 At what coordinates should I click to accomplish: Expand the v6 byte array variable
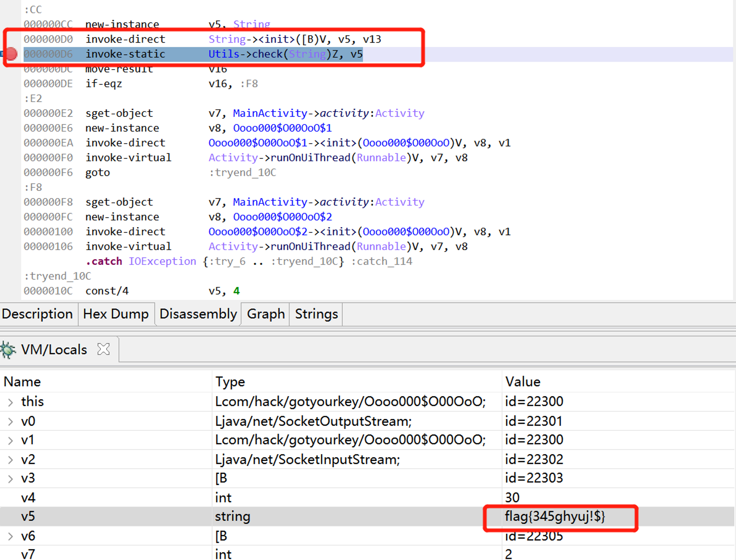point(10,536)
